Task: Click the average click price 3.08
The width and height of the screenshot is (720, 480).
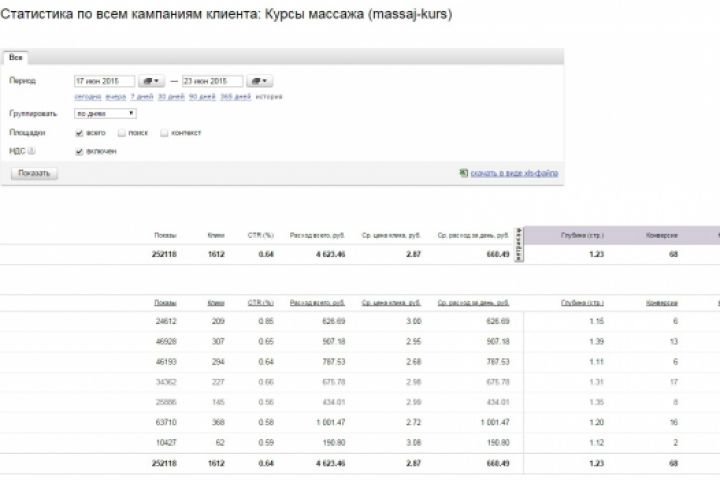Action: (x=413, y=442)
